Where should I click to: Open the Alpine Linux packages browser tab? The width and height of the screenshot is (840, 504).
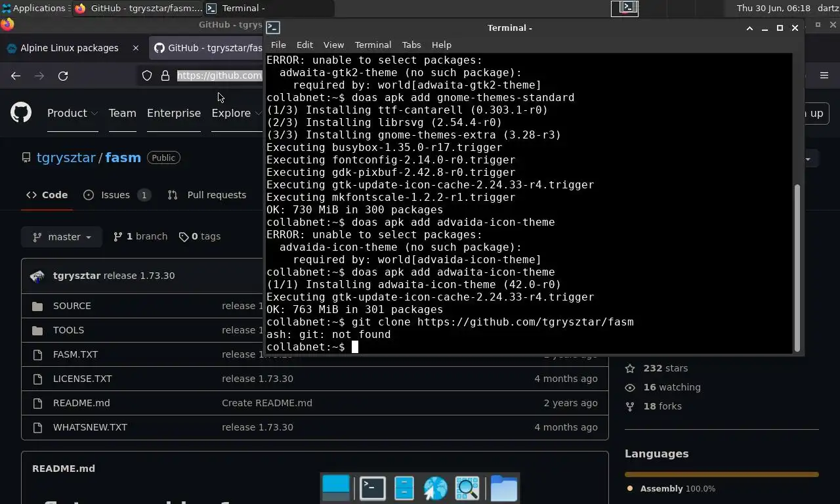(70, 48)
